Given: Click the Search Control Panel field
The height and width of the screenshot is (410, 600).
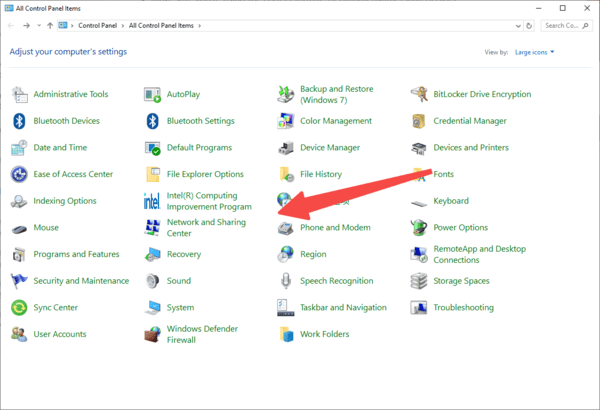Looking at the screenshot, I should point(567,26).
